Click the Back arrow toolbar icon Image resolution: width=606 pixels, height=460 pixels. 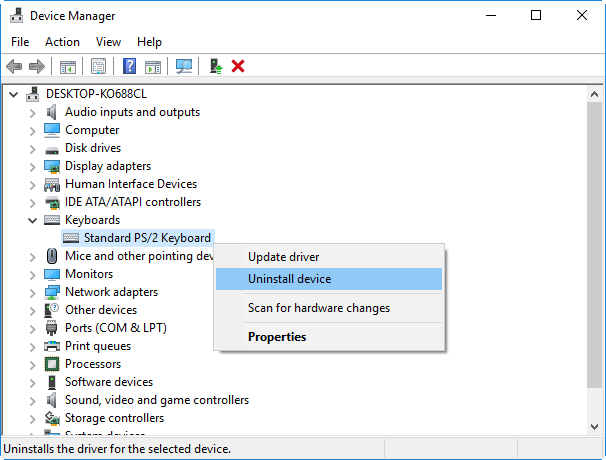tap(14, 66)
